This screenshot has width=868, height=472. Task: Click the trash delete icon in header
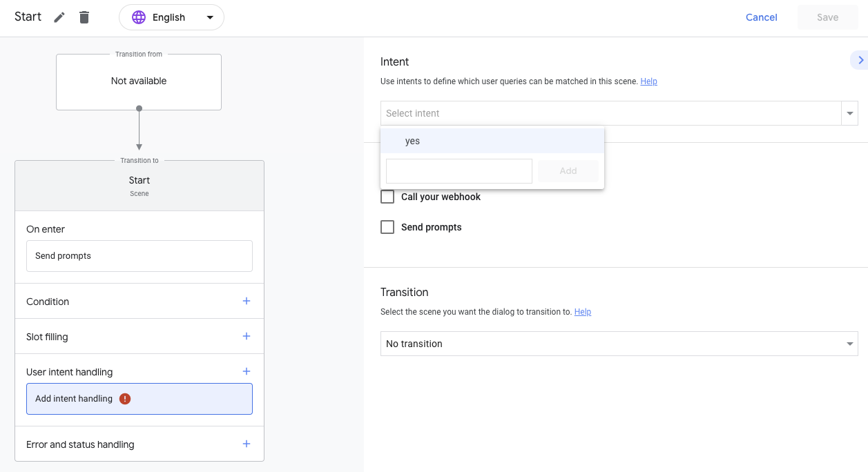84,17
